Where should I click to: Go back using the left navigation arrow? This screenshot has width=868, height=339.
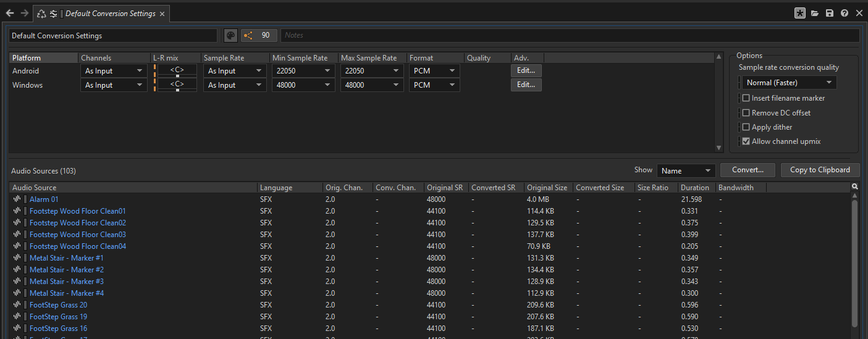pos(10,13)
